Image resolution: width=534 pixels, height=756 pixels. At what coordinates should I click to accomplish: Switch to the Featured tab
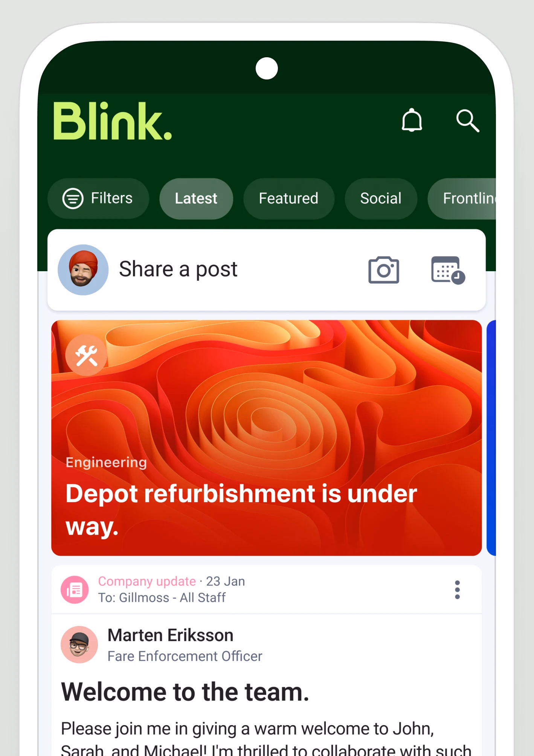tap(288, 199)
